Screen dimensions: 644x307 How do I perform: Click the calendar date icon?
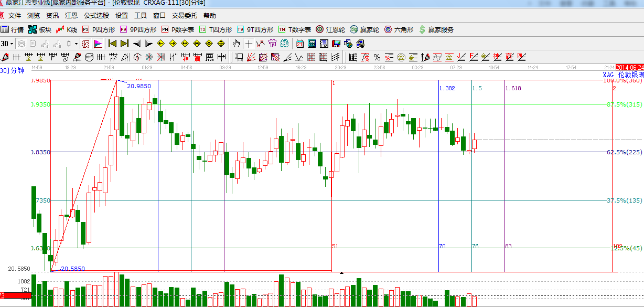click(x=299, y=44)
